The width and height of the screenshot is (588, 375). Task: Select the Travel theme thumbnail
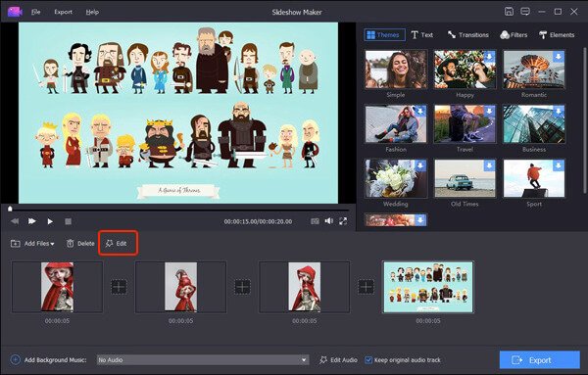tap(465, 124)
